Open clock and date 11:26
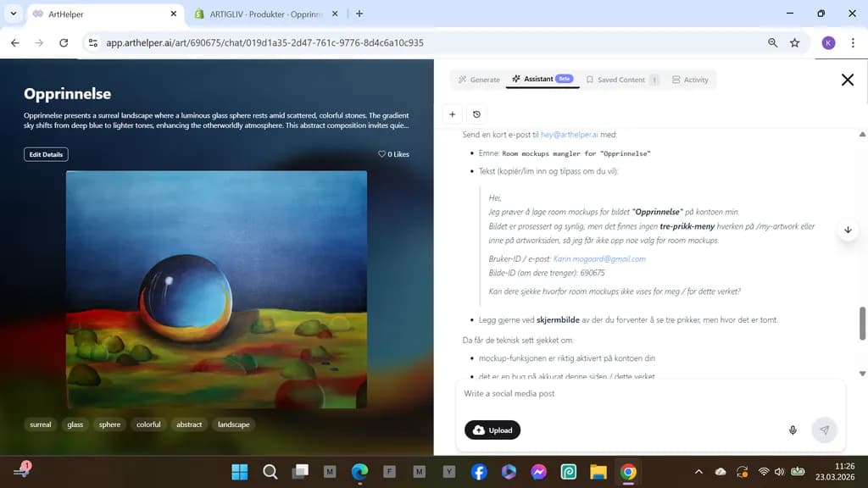This screenshot has width=868, height=488. click(x=835, y=471)
